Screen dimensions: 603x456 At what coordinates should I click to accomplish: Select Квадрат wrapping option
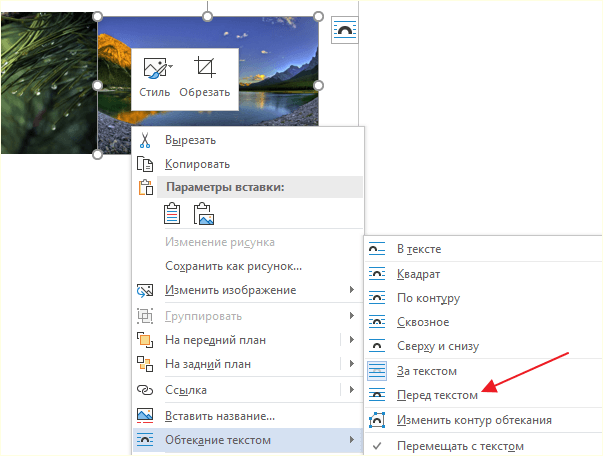coord(483,274)
